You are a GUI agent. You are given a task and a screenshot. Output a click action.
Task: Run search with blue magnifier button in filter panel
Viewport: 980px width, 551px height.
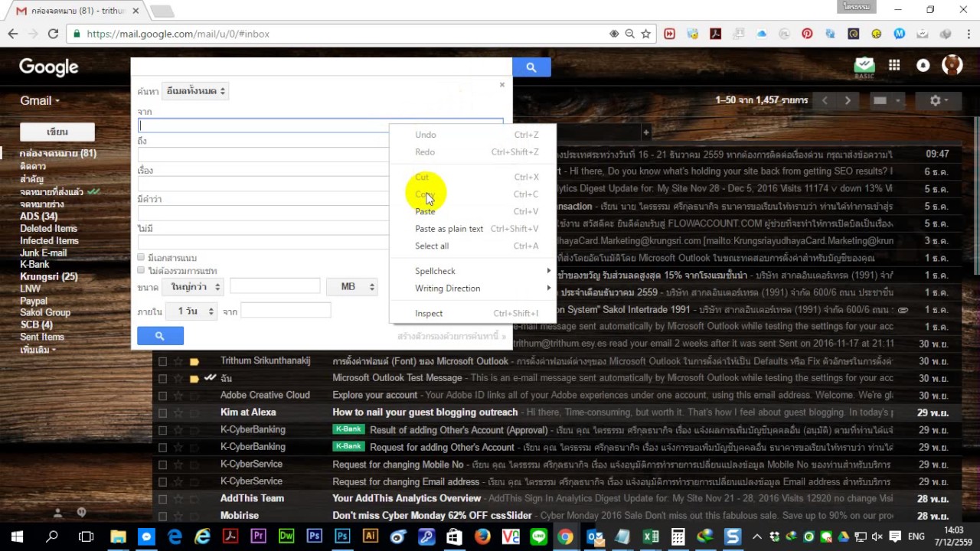[160, 336]
